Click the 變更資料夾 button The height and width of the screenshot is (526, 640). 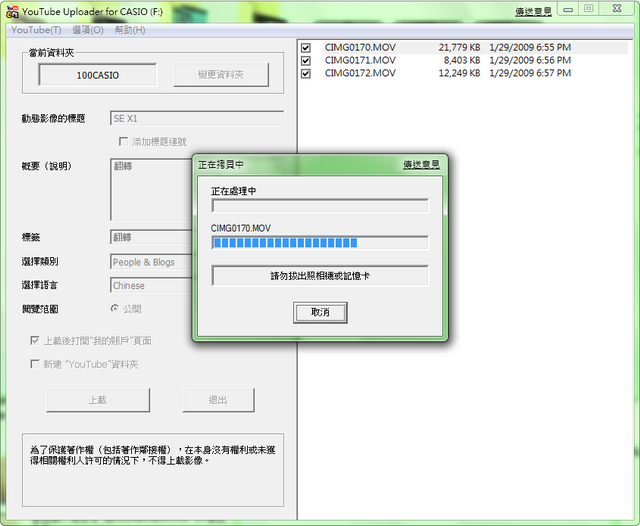(221, 75)
